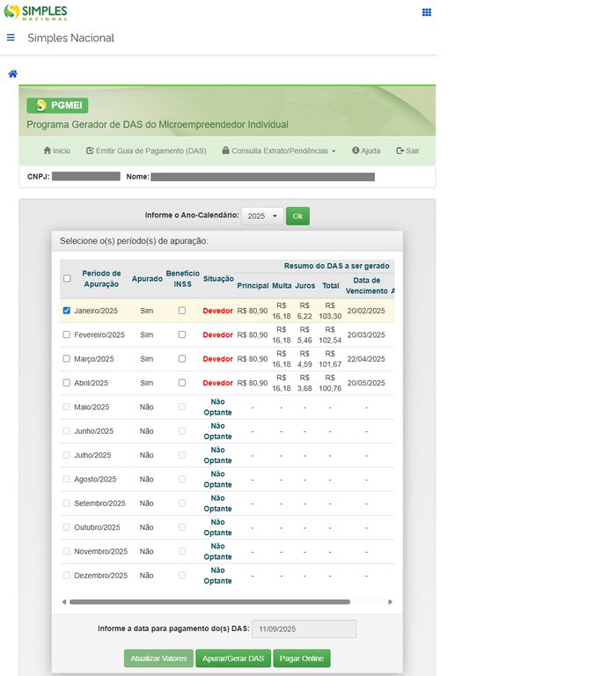Open the hamburger menu icon

[11, 38]
